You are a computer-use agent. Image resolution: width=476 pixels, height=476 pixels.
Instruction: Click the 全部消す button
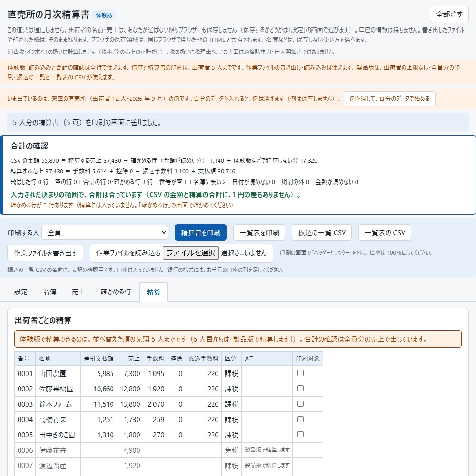tap(449, 14)
